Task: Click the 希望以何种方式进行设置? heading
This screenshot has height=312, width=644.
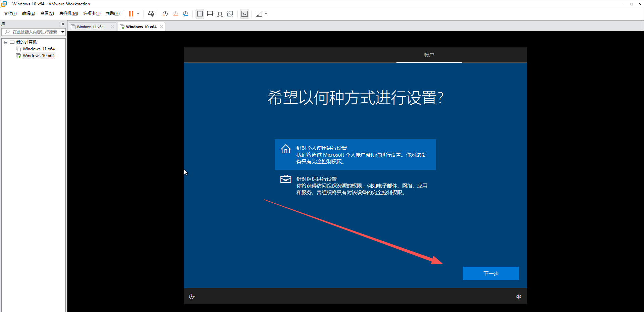Action: pyautogui.click(x=356, y=98)
